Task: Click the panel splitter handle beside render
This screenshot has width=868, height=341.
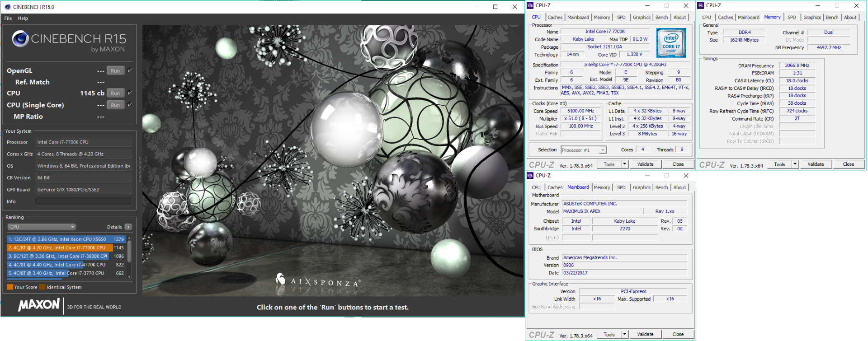Action: tap(140, 169)
